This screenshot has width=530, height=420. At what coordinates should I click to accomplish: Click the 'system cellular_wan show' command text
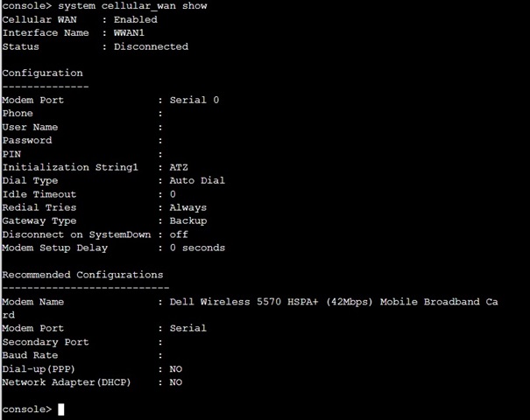[x=132, y=6]
